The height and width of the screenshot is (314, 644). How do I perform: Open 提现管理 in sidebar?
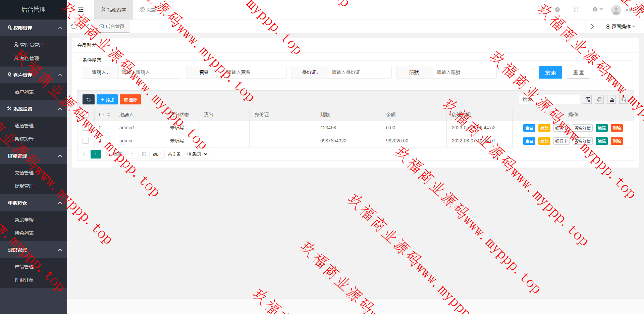(34, 186)
